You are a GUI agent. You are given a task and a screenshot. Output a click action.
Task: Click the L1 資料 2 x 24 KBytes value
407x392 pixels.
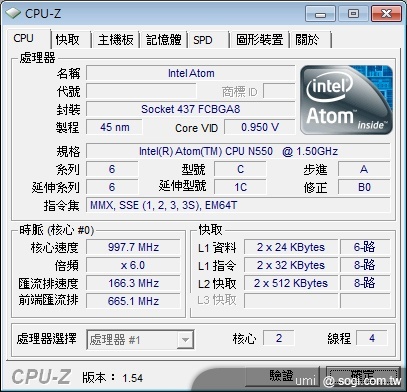(291, 247)
